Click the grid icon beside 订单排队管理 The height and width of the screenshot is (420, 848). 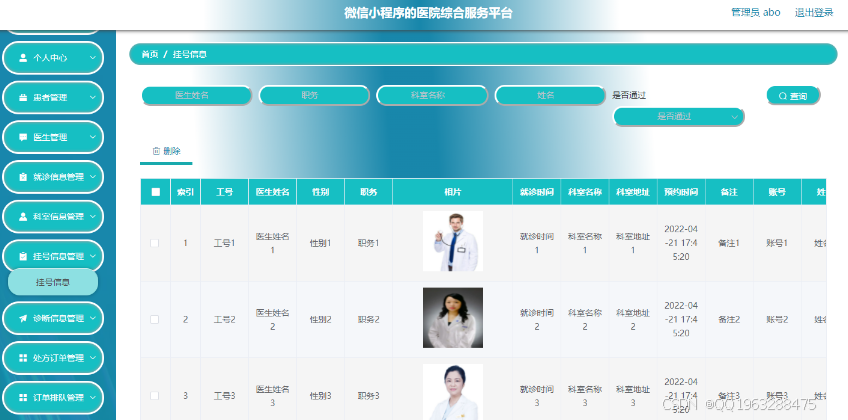(x=23, y=397)
